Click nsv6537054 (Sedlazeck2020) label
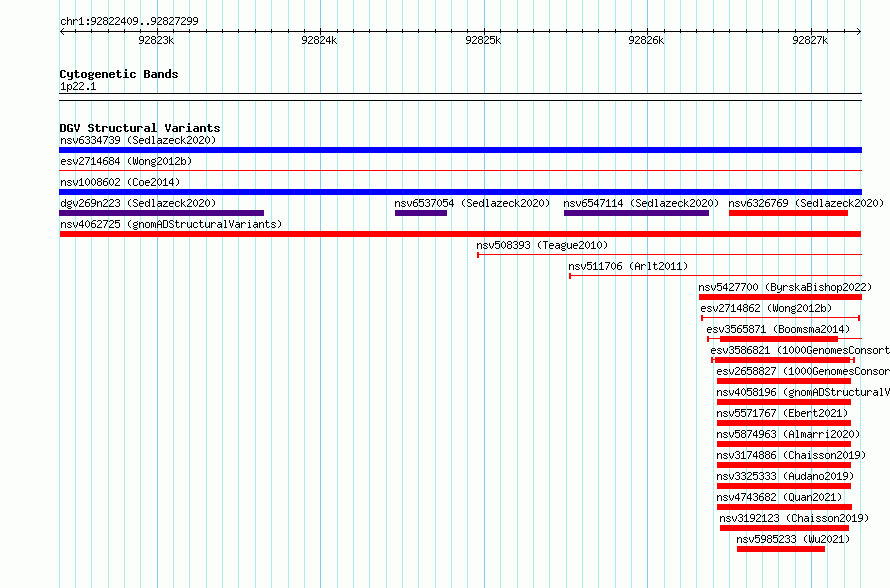This screenshot has height=588, width=890. point(472,203)
